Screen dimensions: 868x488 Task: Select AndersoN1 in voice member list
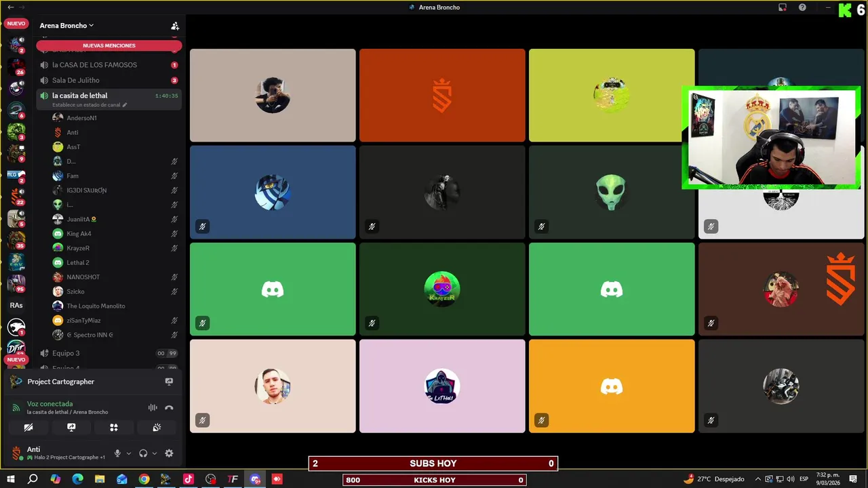tap(115, 118)
